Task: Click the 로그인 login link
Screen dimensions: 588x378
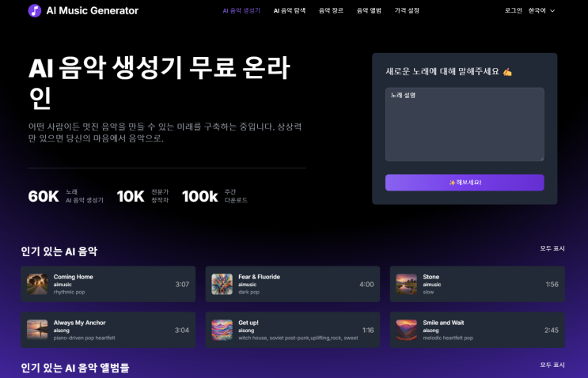Action: pos(514,11)
